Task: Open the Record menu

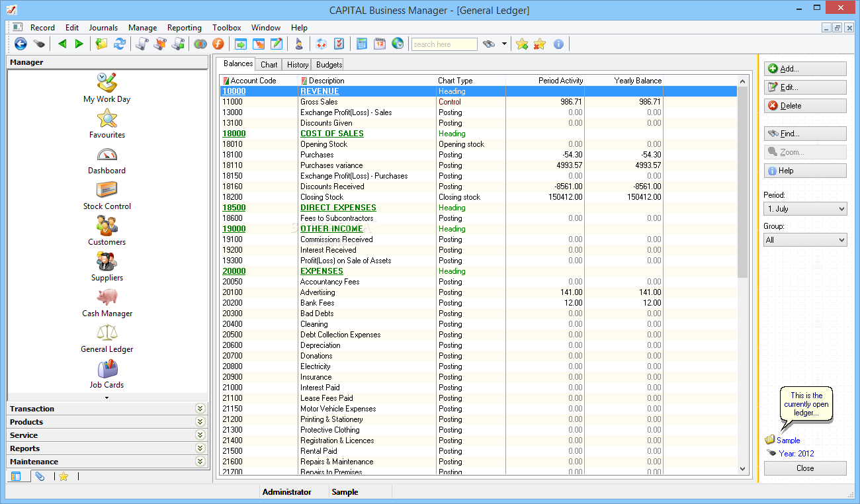Action: click(42, 28)
